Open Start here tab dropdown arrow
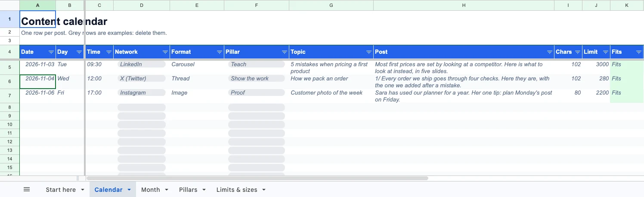This screenshot has height=197, width=644. point(82,190)
